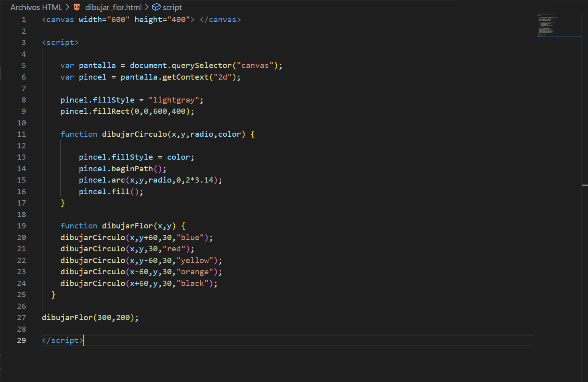Viewport: 588px width, 382px height.
Task: Expand chevron after dibujar_flor.html breadcrumb
Action: (x=147, y=7)
